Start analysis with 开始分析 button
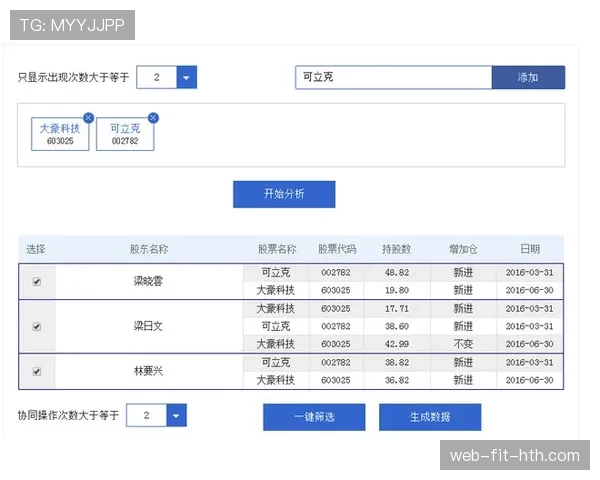The width and height of the screenshot is (600, 480). coord(284,194)
